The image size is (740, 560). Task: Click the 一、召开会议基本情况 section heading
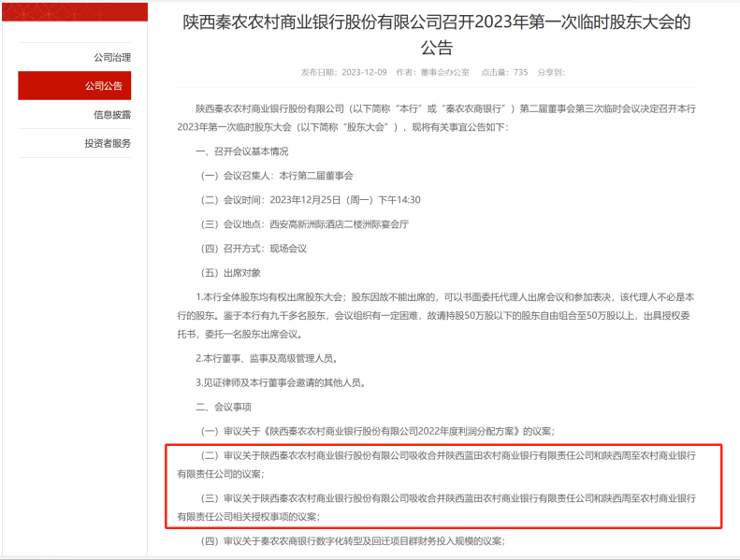(241, 151)
